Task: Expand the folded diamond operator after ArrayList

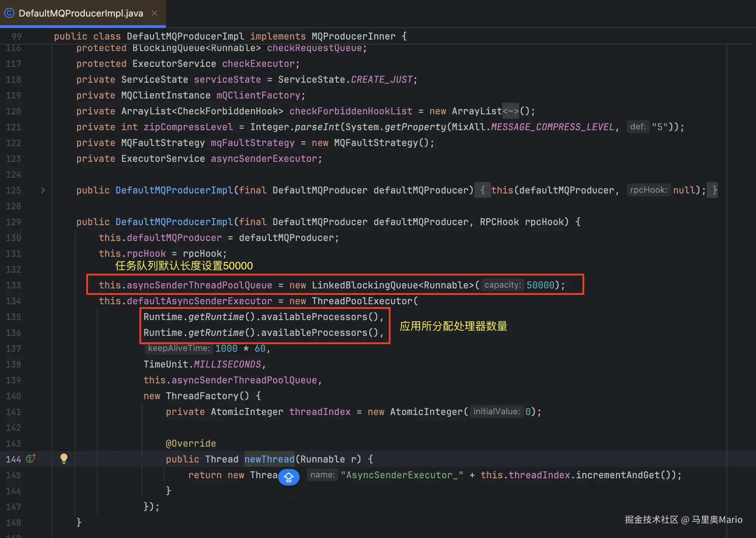Action: tap(510, 111)
